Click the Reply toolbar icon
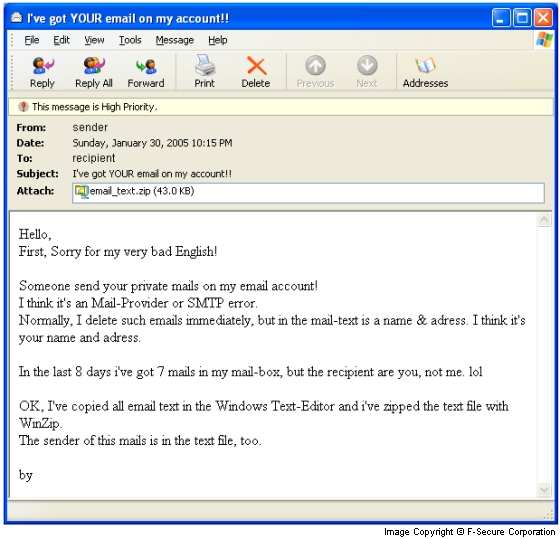This screenshot has width=560, height=539. 42,66
